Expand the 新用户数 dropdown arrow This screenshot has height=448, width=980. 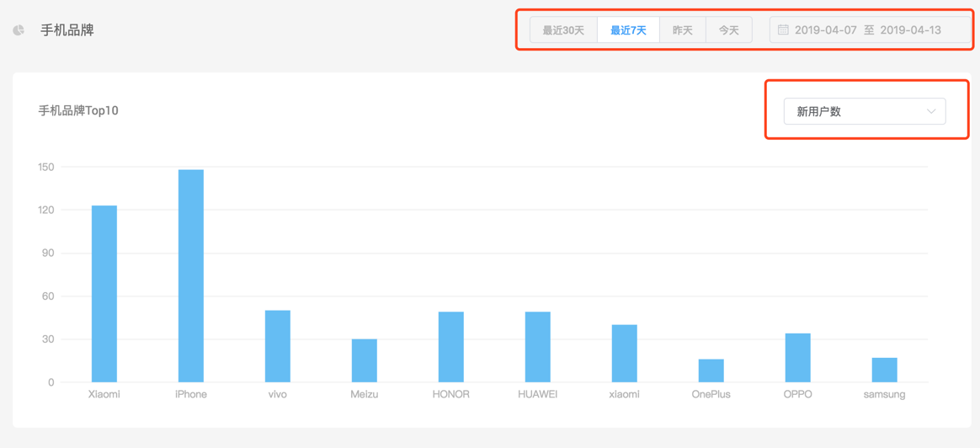point(930,111)
